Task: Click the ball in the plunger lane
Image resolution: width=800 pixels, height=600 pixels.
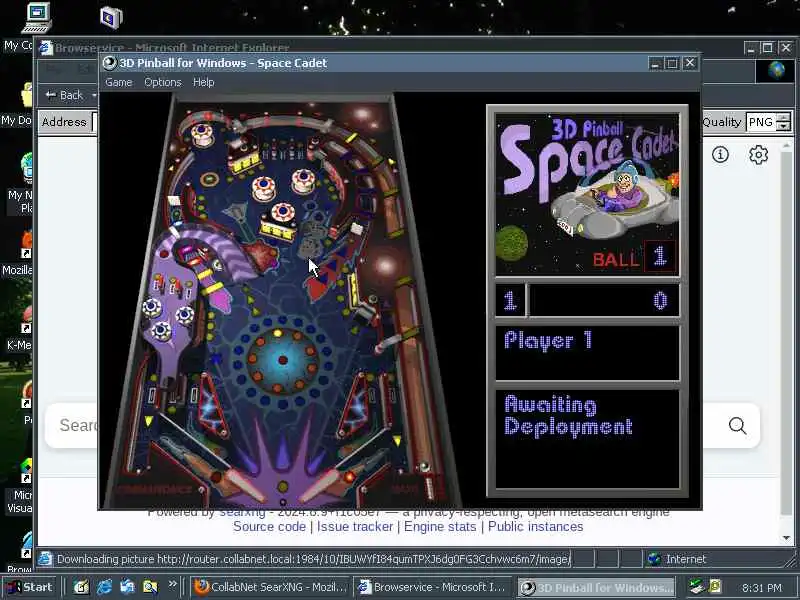Action: tap(423, 466)
